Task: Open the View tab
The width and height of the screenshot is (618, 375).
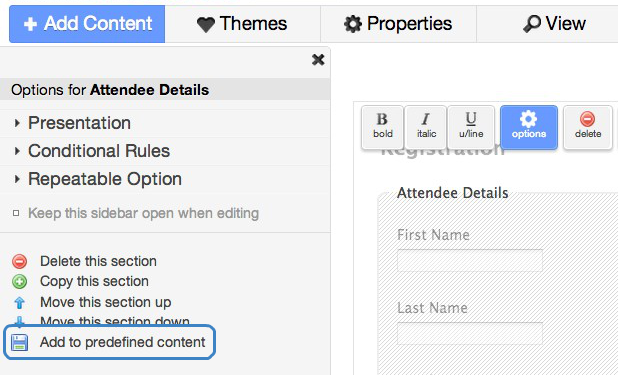Action: click(x=554, y=24)
